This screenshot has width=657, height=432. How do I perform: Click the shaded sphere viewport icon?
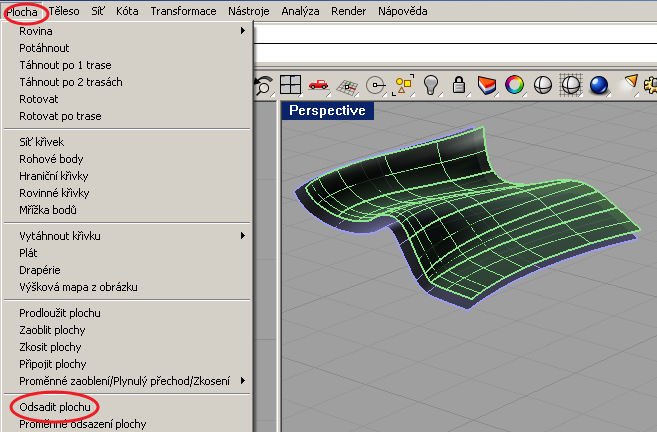click(543, 85)
